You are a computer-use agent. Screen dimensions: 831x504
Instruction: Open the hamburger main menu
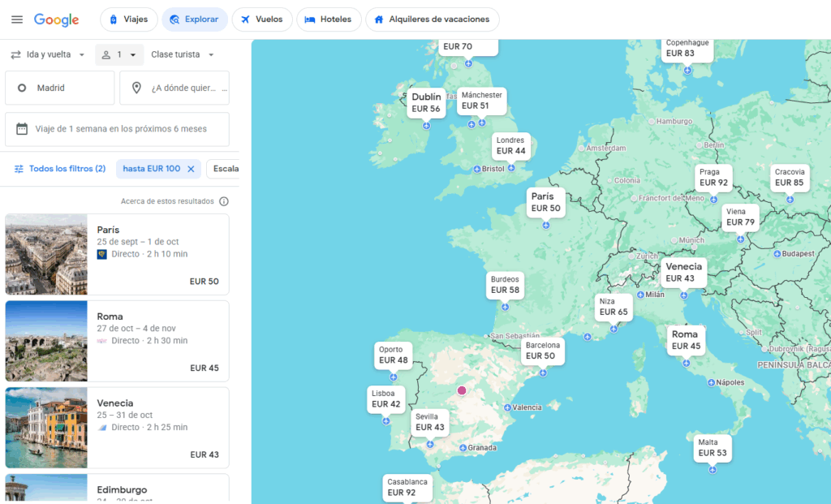(17, 19)
